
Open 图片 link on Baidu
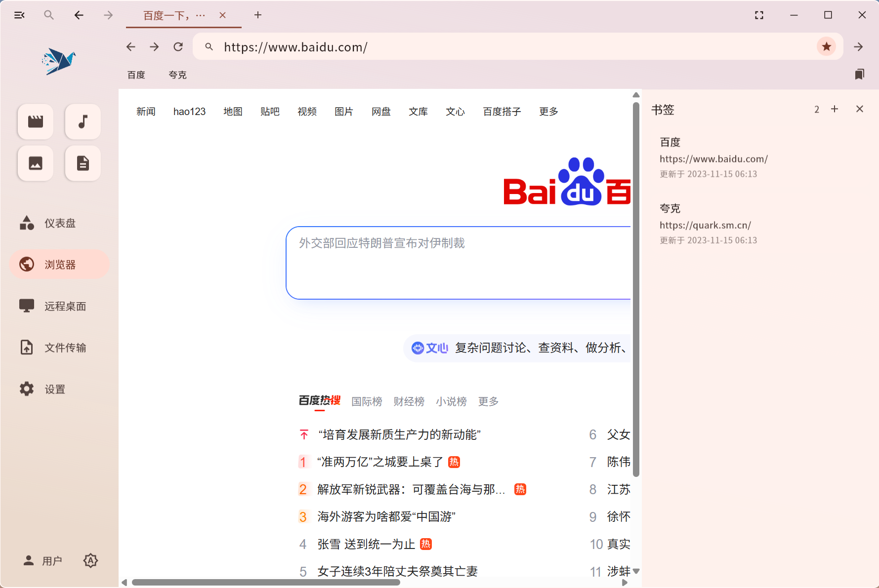344,112
